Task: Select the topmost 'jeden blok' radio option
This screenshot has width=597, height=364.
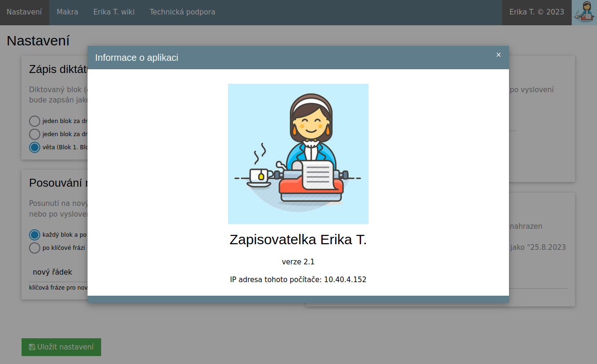Action: [x=35, y=121]
